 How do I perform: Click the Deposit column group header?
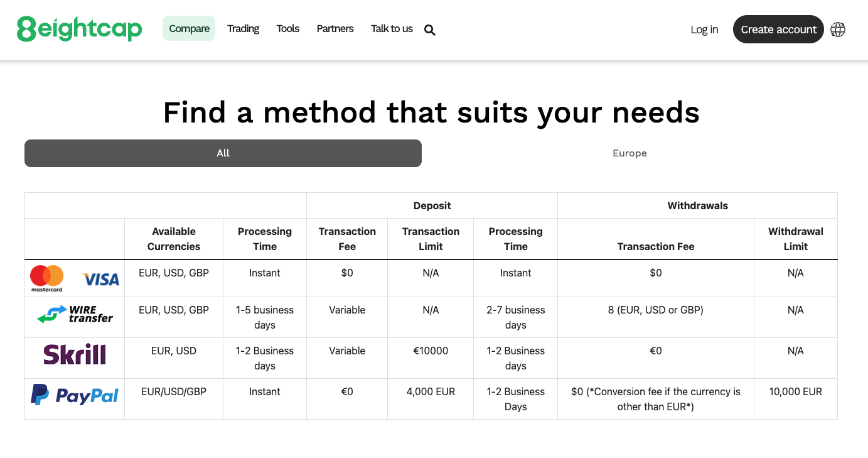coord(432,205)
